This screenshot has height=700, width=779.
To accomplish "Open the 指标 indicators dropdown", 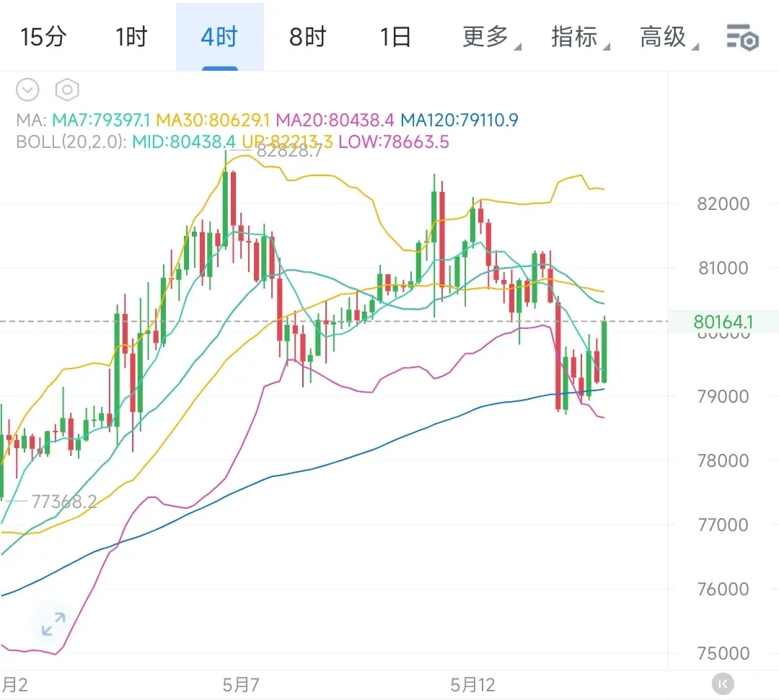I will 579,38.
